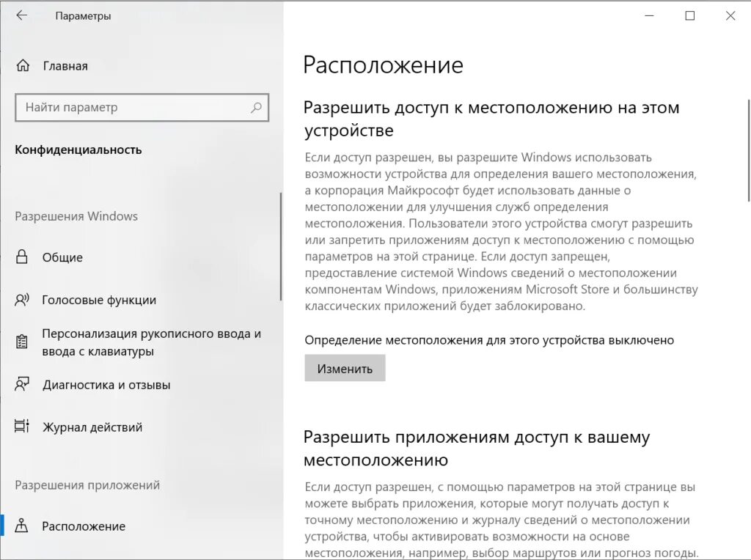Click the back arrow icon
Image resolution: width=751 pixels, height=560 pixels.
[x=21, y=15]
